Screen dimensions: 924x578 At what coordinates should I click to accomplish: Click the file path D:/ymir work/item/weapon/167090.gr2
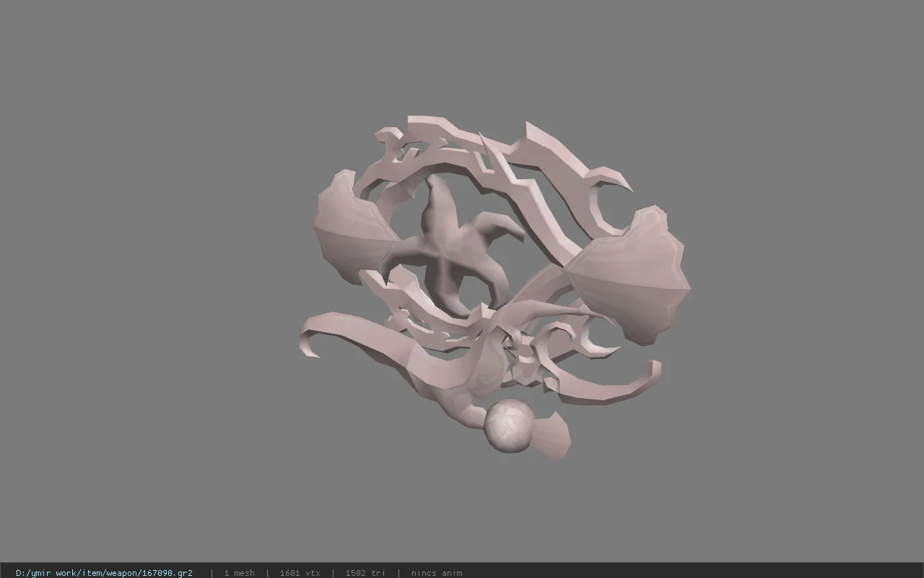[x=104, y=573]
